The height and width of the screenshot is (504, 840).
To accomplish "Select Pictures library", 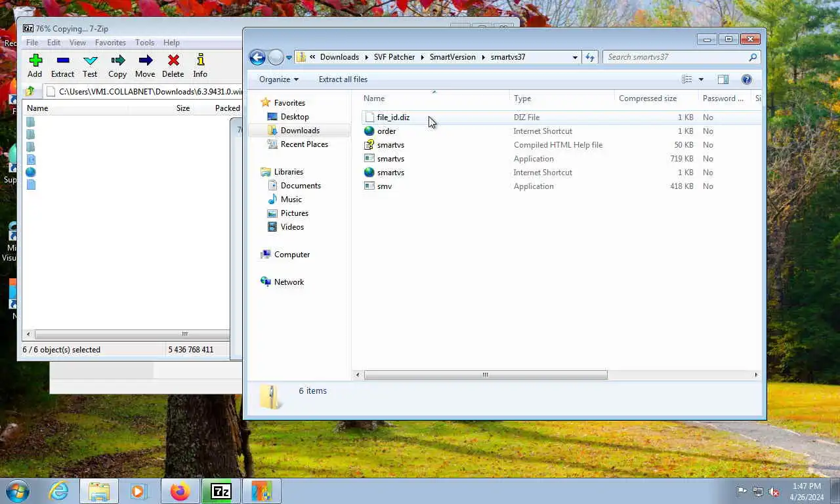I will pos(295,213).
